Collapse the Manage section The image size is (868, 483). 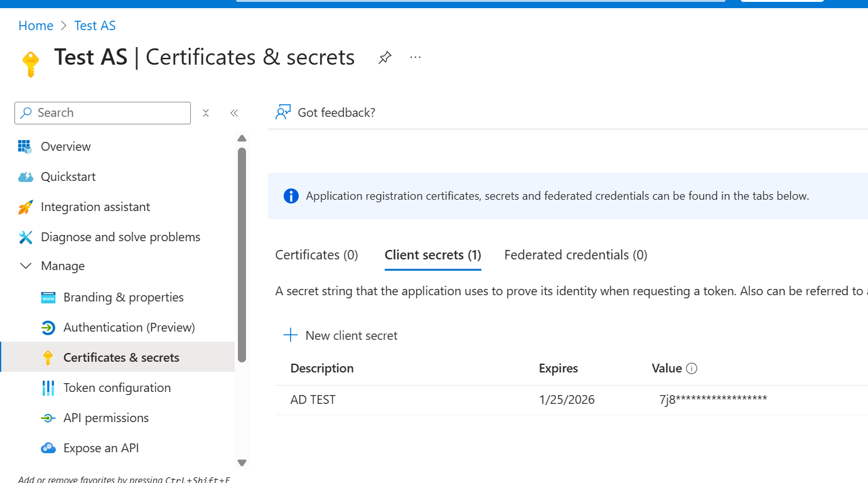[26, 266]
